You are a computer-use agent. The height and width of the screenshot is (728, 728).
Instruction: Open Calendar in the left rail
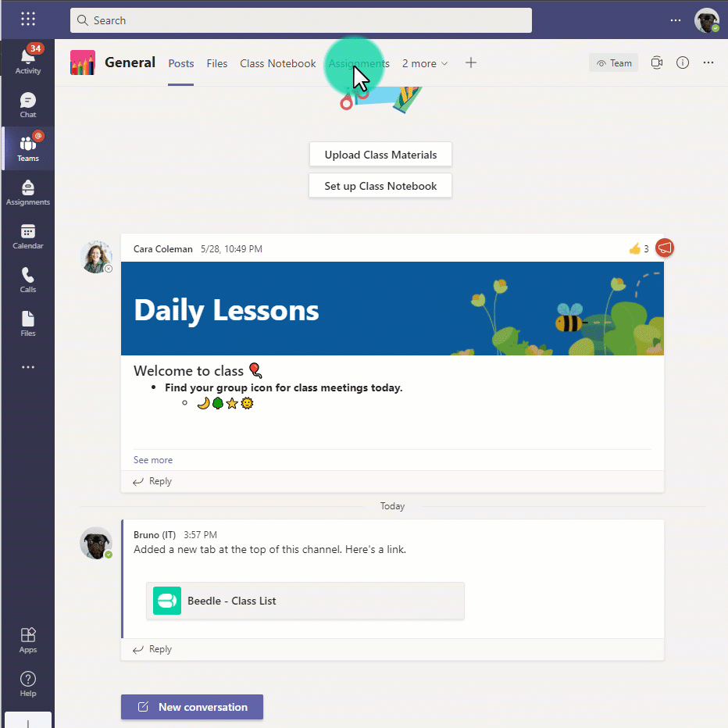28,237
